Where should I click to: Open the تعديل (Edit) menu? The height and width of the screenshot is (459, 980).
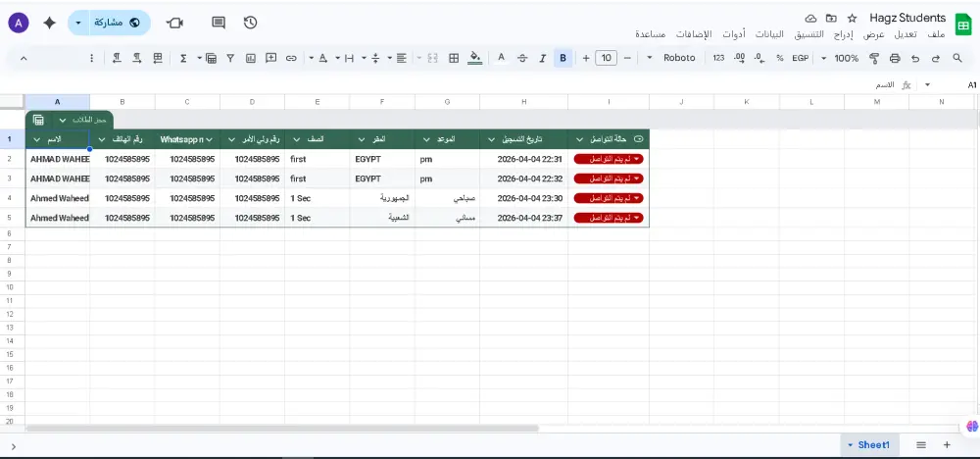[x=906, y=34]
